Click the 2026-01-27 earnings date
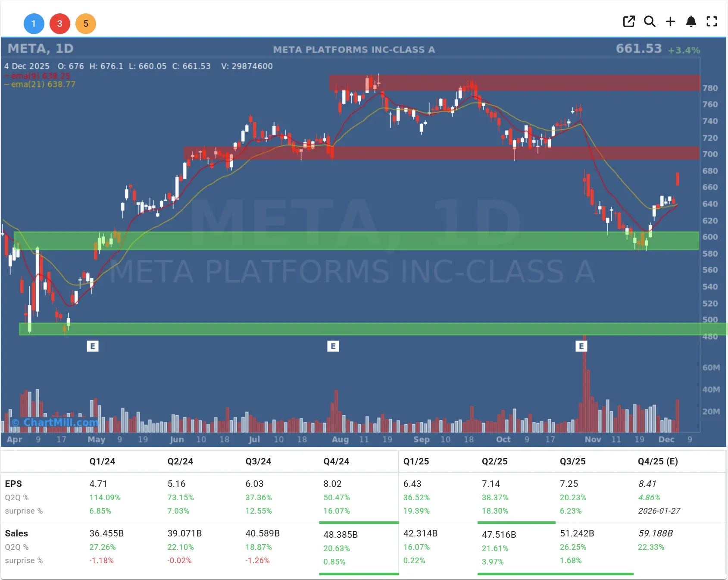This screenshot has width=728, height=580. click(x=659, y=511)
